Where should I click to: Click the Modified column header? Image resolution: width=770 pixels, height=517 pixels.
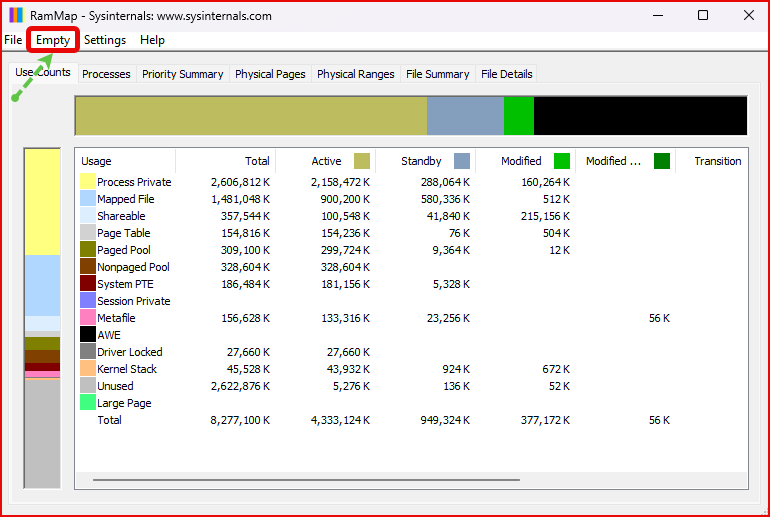(x=525, y=161)
